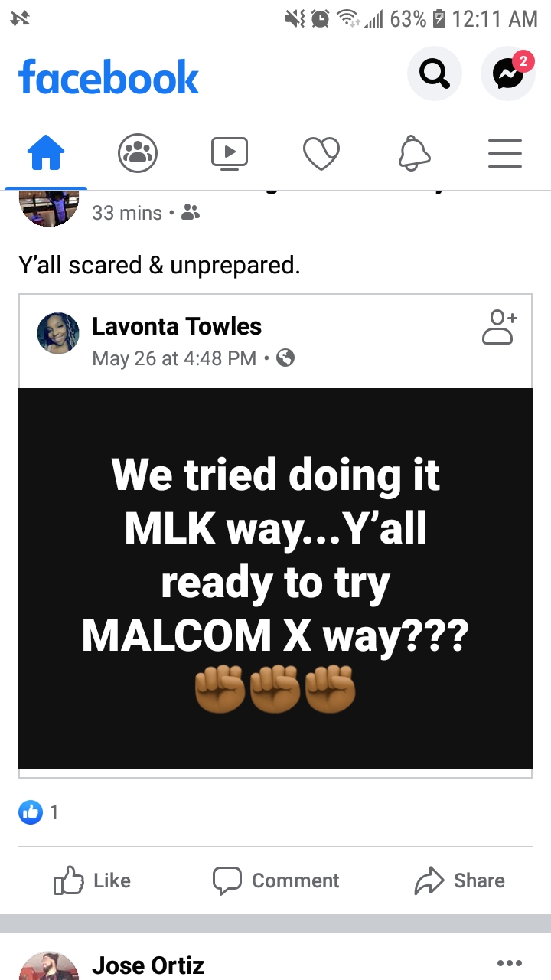Switch to the Watch video tab

click(230, 153)
